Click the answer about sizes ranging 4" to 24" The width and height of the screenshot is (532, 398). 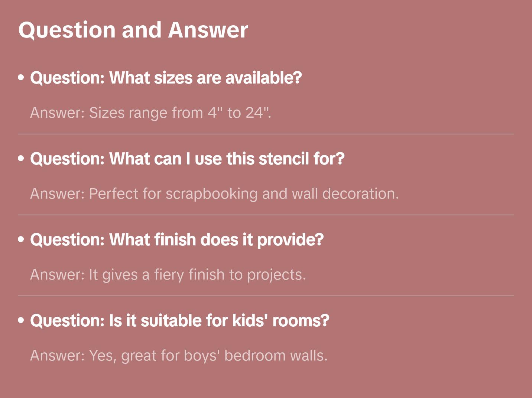tap(150, 113)
